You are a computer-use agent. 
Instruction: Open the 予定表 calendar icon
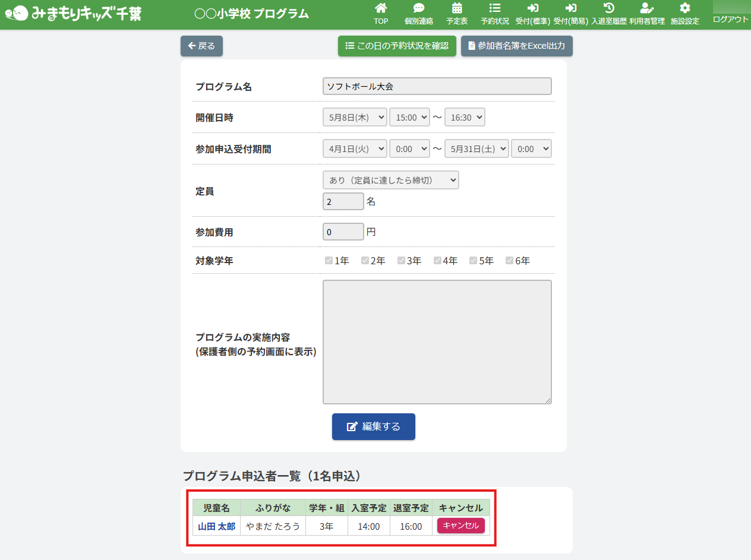(x=457, y=8)
